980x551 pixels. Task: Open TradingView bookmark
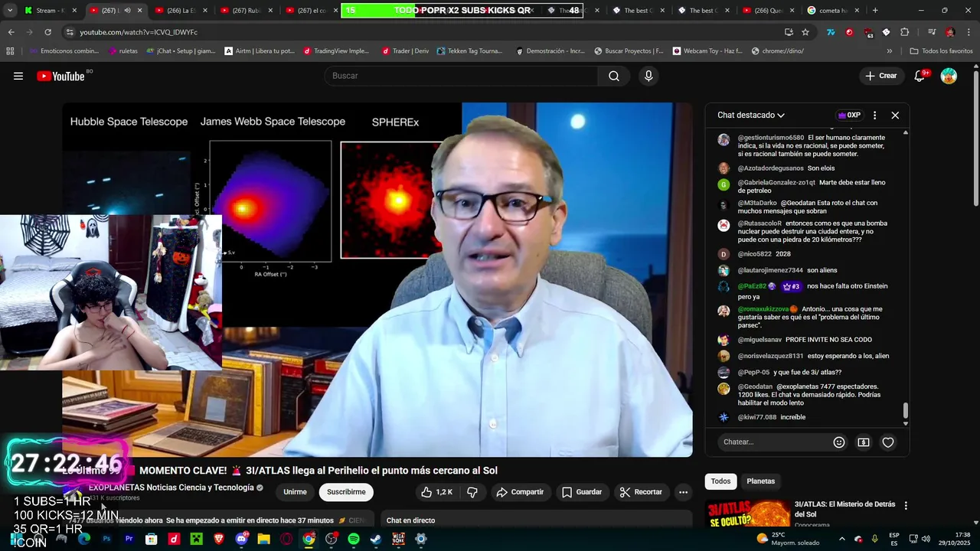pos(336,51)
